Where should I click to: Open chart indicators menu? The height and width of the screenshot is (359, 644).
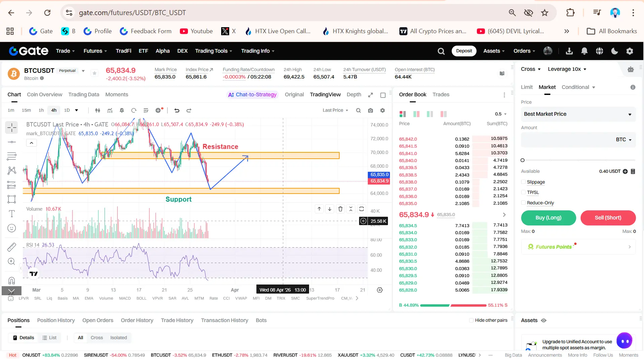[110, 110]
